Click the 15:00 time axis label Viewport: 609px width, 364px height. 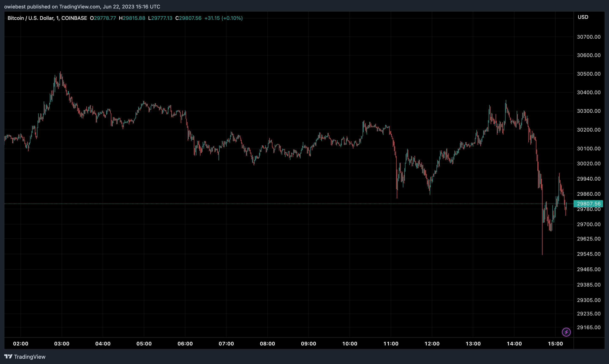pyautogui.click(x=555, y=344)
